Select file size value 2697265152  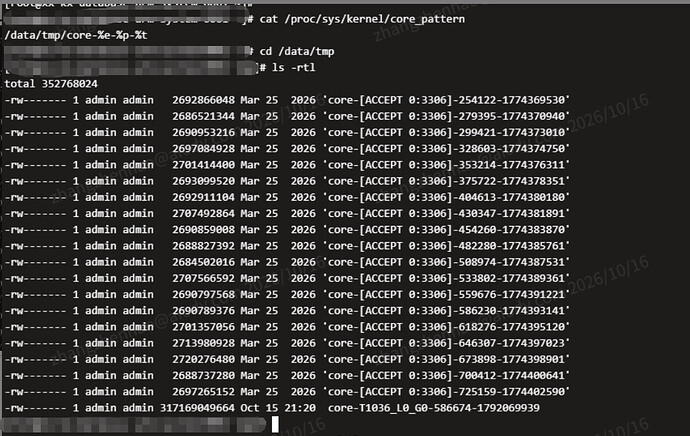click(x=203, y=392)
